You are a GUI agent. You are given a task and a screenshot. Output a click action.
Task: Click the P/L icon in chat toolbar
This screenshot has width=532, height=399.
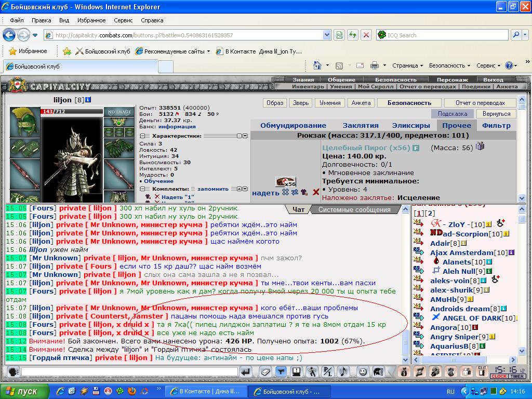(x=328, y=372)
